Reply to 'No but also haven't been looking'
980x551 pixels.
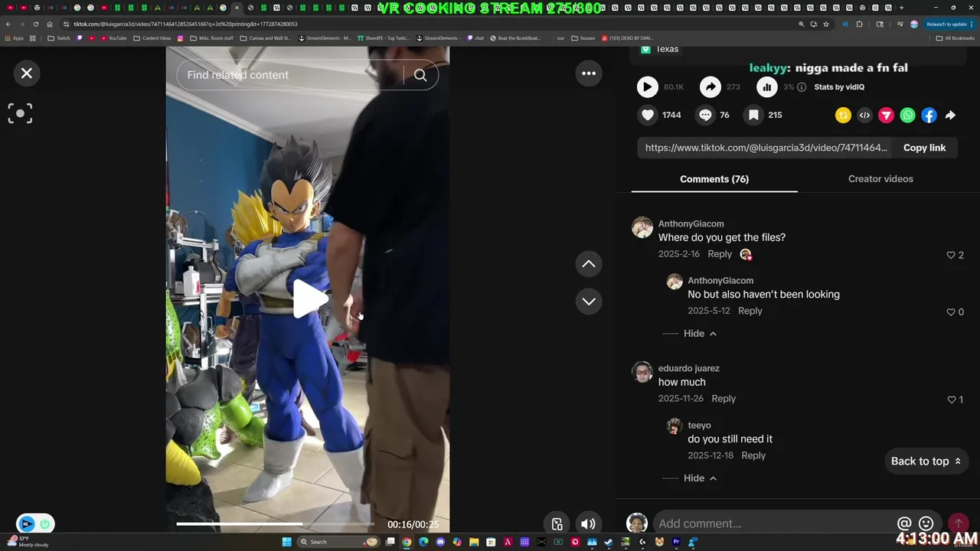tap(750, 311)
